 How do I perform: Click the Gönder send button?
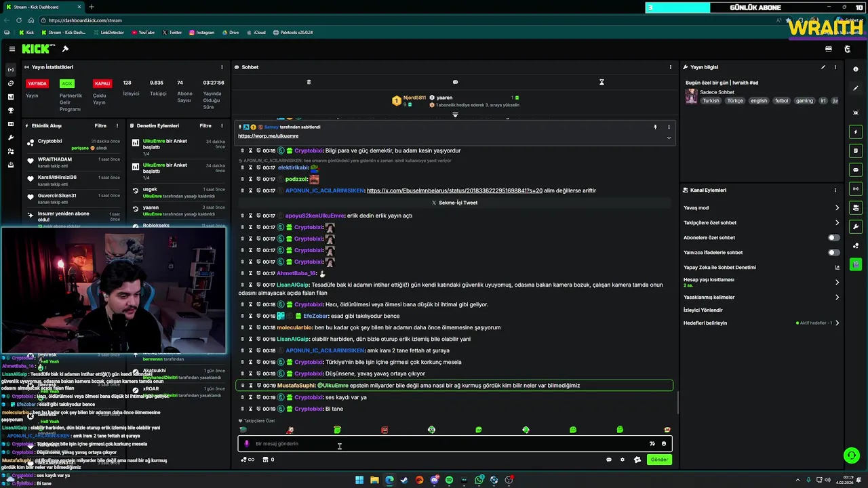[659, 460]
